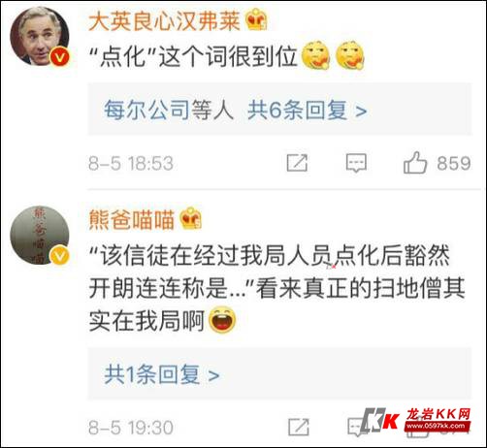
Task: Expand 共6条回复 replies
Action: click(x=308, y=110)
